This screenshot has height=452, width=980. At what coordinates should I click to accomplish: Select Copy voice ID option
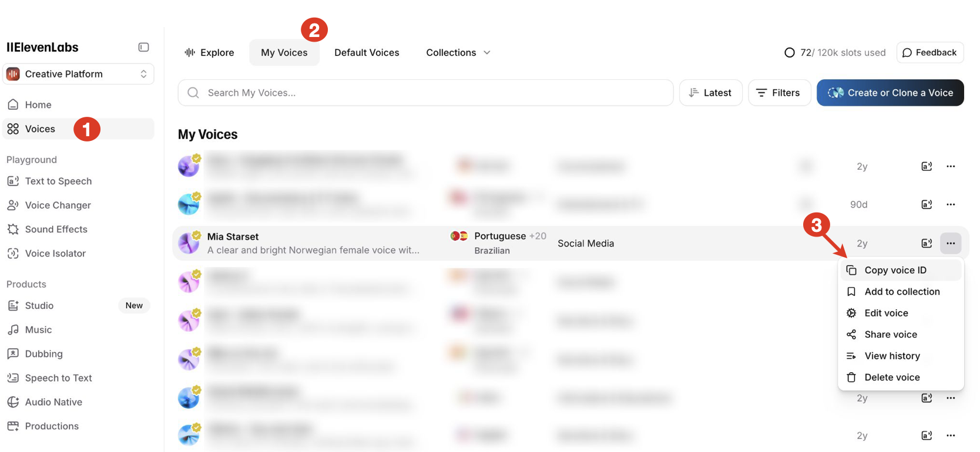coord(901,270)
